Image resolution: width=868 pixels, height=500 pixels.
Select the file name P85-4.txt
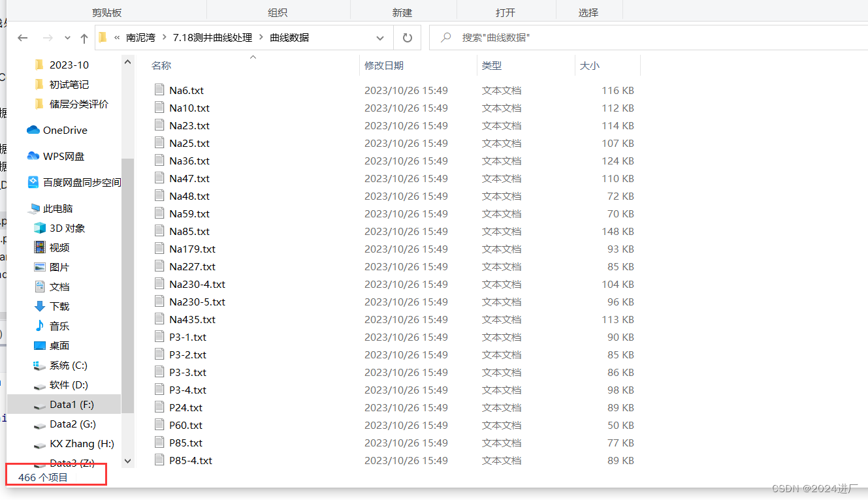click(x=191, y=460)
